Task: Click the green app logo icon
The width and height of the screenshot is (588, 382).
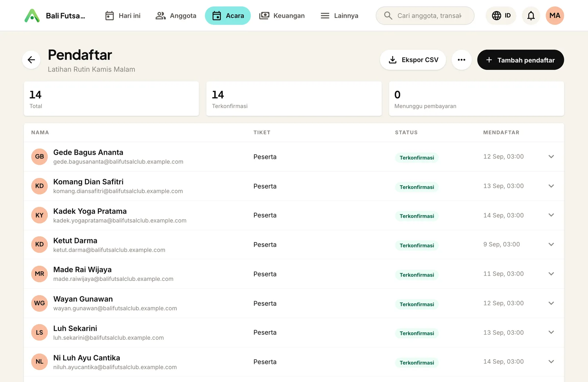Action: 32,15
